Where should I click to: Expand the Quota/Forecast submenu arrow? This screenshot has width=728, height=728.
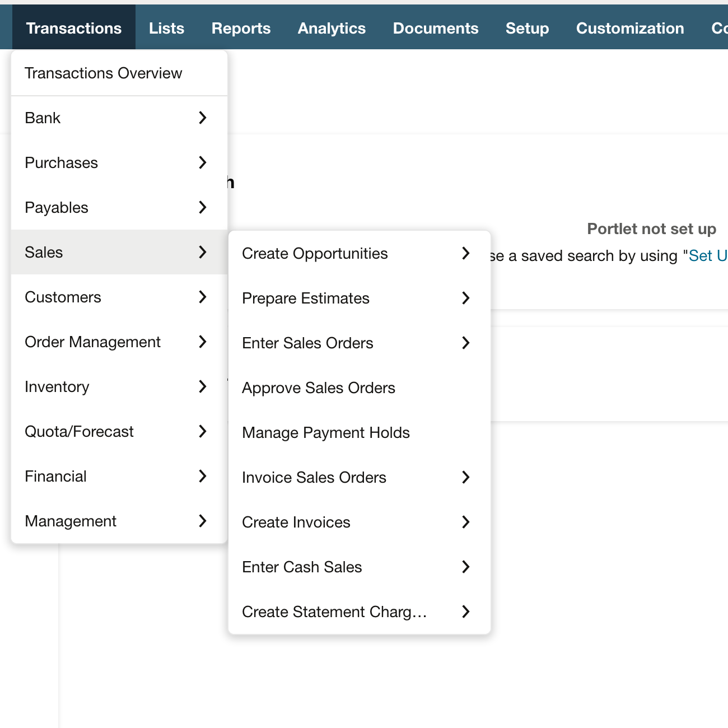click(203, 431)
